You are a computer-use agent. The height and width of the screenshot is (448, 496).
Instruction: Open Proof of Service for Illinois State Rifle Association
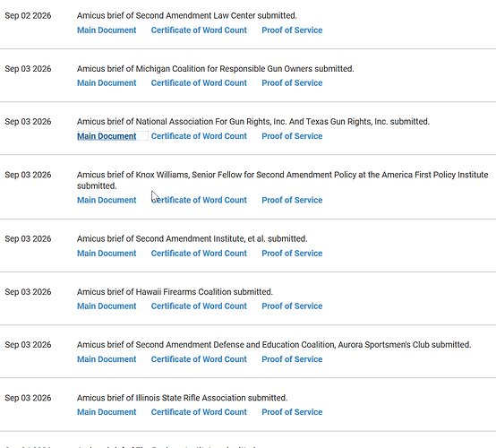292,412
